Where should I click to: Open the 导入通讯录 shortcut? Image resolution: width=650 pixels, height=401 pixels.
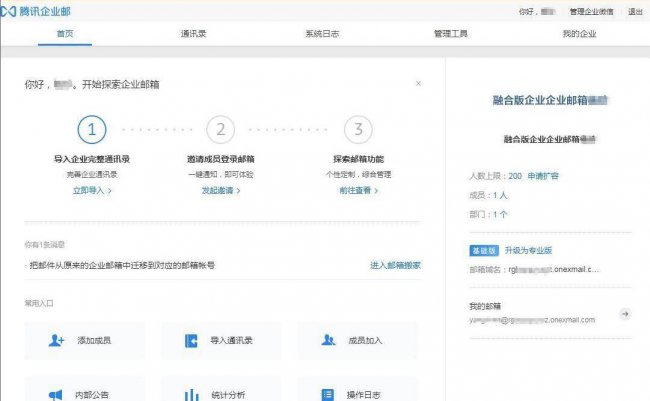(x=221, y=340)
